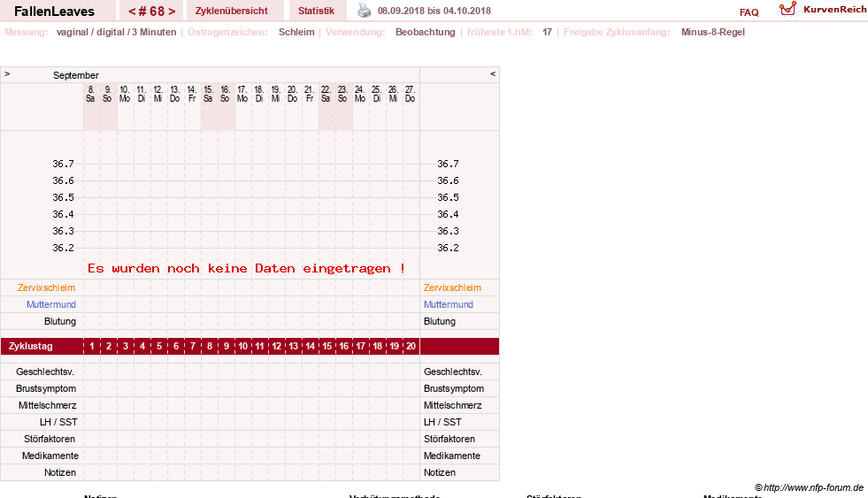Viewport: 868px width, 498px height.
Task: Click the left Brustsymptom row label
Action: [46, 388]
